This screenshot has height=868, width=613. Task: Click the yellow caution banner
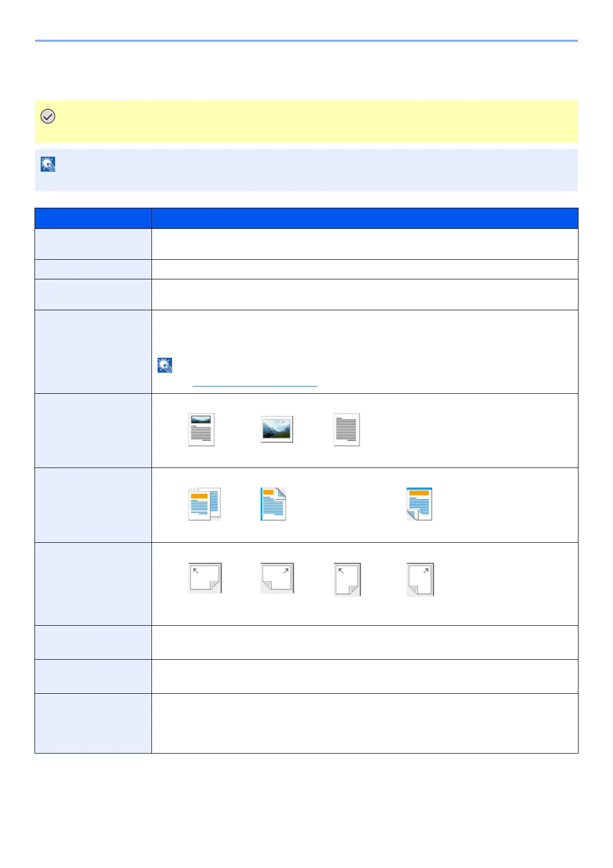(306, 121)
